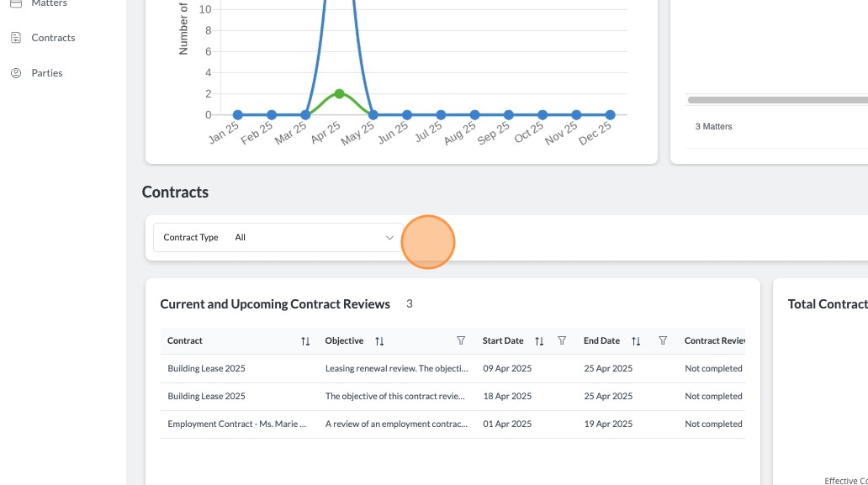Filter the End Date column
This screenshot has width=868, height=485.
pyautogui.click(x=663, y=340)
